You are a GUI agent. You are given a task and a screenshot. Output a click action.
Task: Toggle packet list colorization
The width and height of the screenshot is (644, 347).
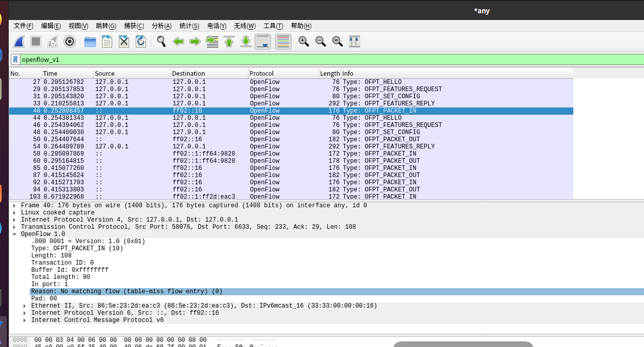click(x=283, y=41)
